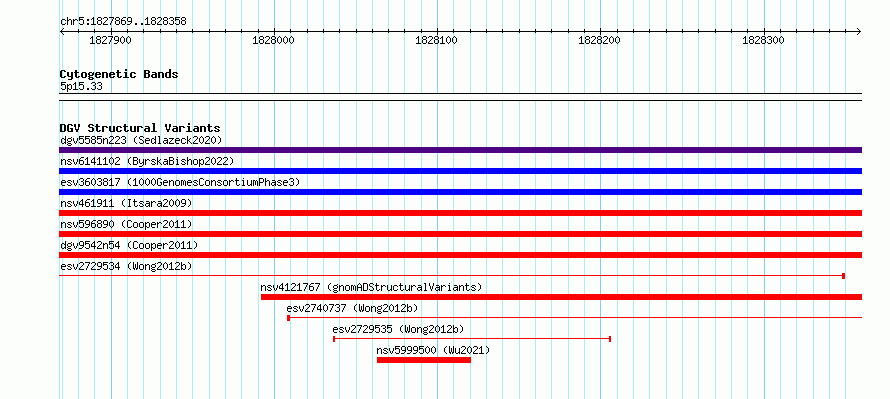Click ruler position 1828100
The image size is (890, 399).
pos(437,40)
